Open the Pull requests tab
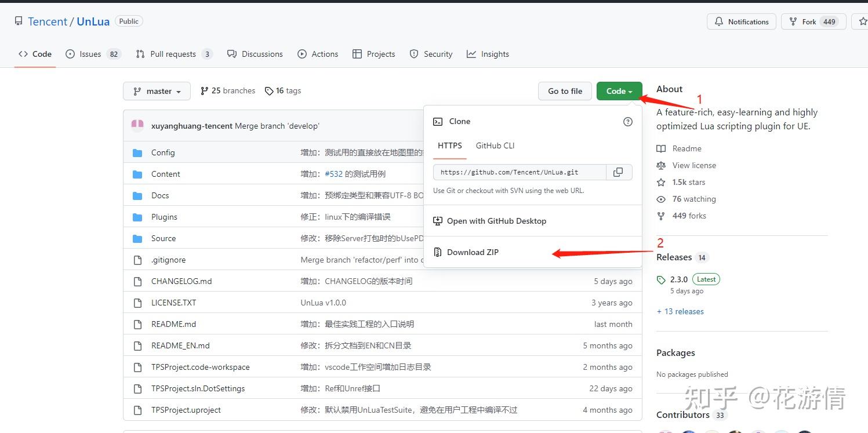 click(174, 54)
